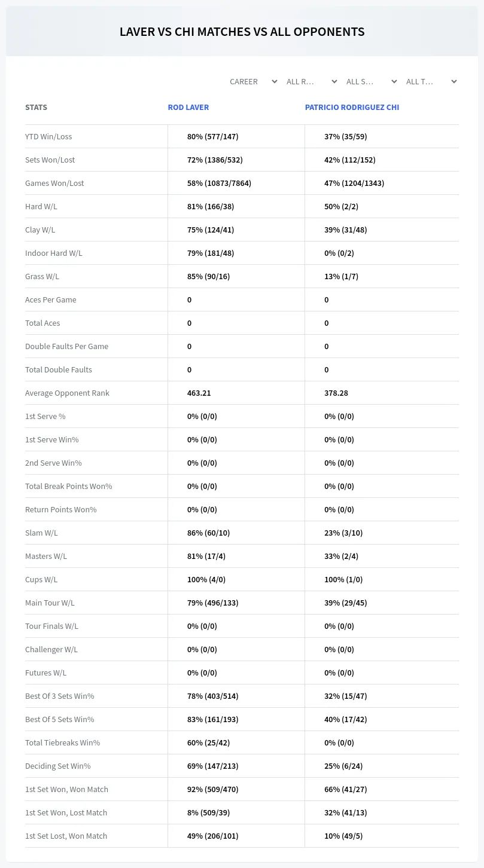Viewport: 484px width, 868px height.
Task: Open the CAREER period dropdown
Action: pos(253,81)
